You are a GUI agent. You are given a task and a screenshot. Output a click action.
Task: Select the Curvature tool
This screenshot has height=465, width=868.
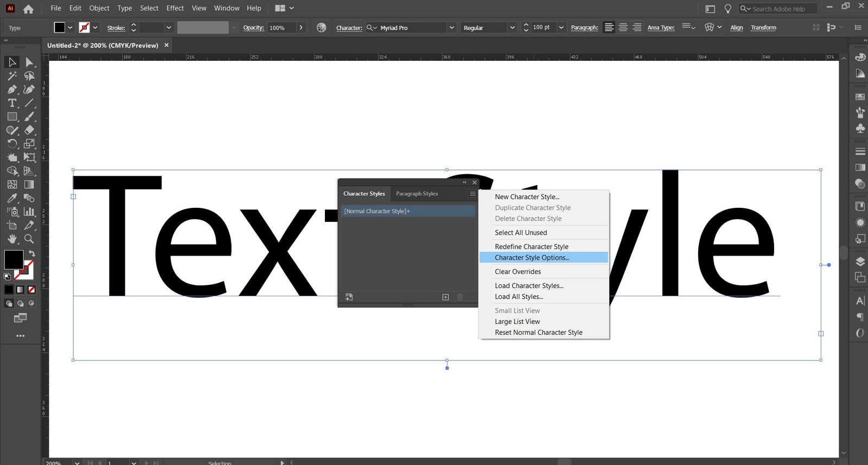click(29, 90)
